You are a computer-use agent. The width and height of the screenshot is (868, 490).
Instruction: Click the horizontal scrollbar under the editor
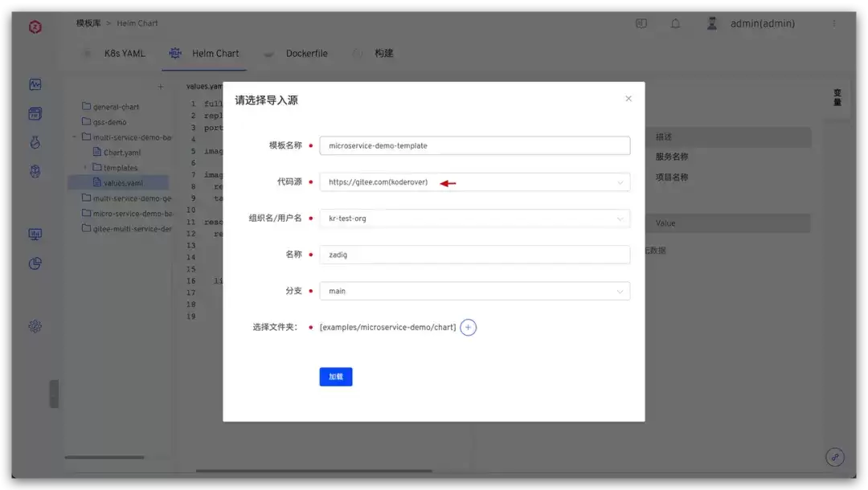coord(314,471)
